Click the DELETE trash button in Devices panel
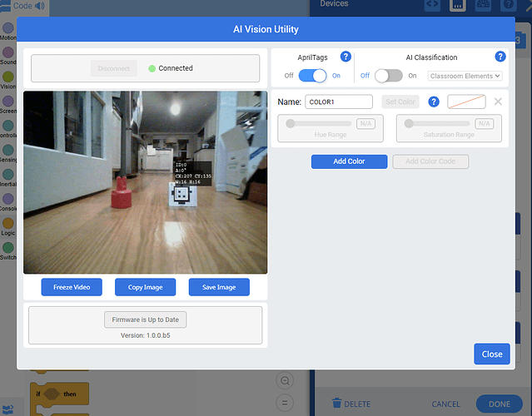 click(x=351, y=404)
